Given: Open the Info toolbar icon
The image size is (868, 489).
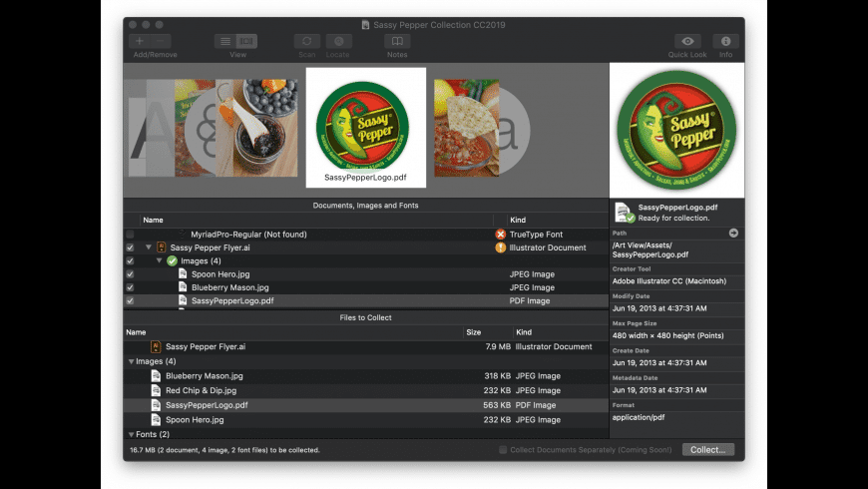Looking at the screenshot, I should 725,41.
